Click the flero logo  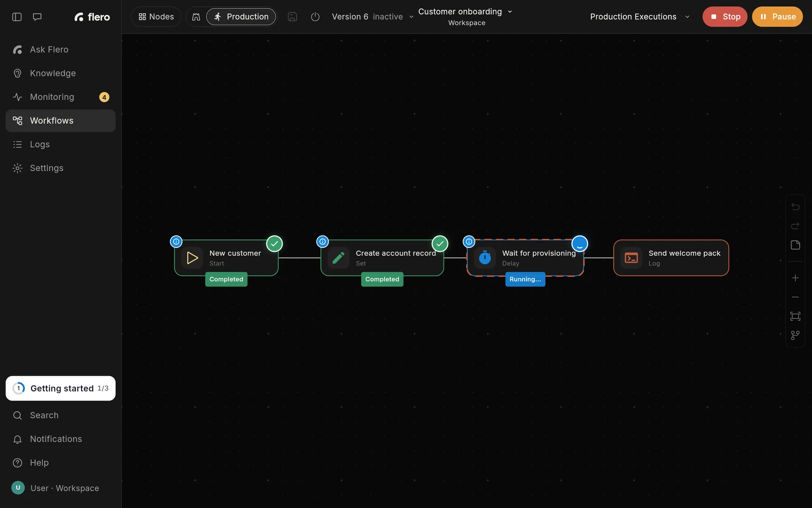92,17
